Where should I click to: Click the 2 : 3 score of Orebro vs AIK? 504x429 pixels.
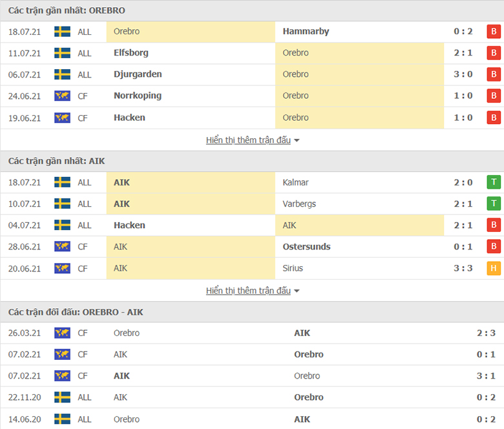pos(486,333)
